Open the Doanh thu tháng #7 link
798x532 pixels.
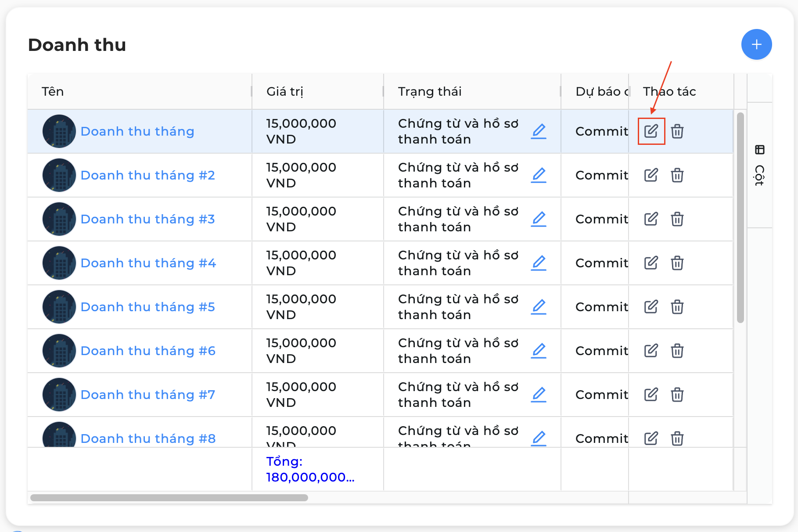tap(148, 395)
